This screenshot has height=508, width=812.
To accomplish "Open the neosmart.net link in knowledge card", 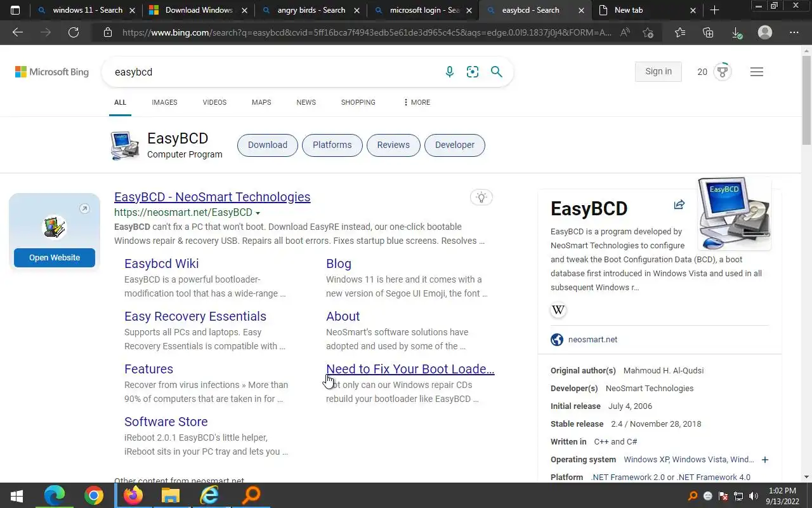I will (x=593, y=340).
